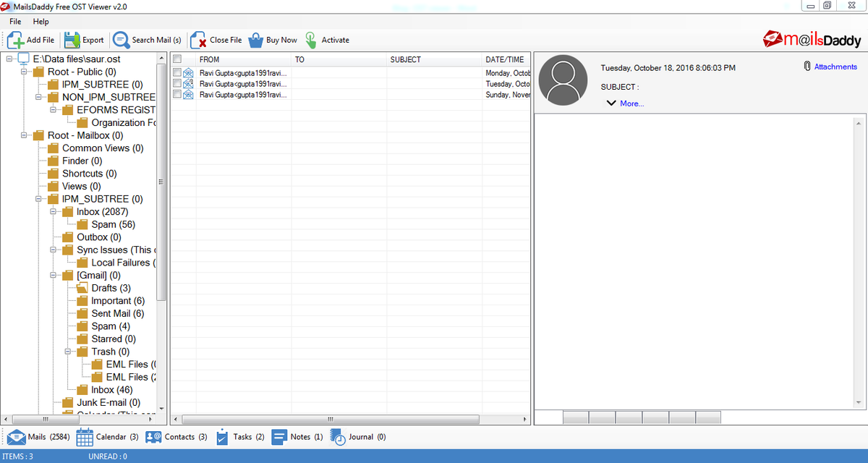Click the Add File toolbar icon

click(x=16, y=40)
